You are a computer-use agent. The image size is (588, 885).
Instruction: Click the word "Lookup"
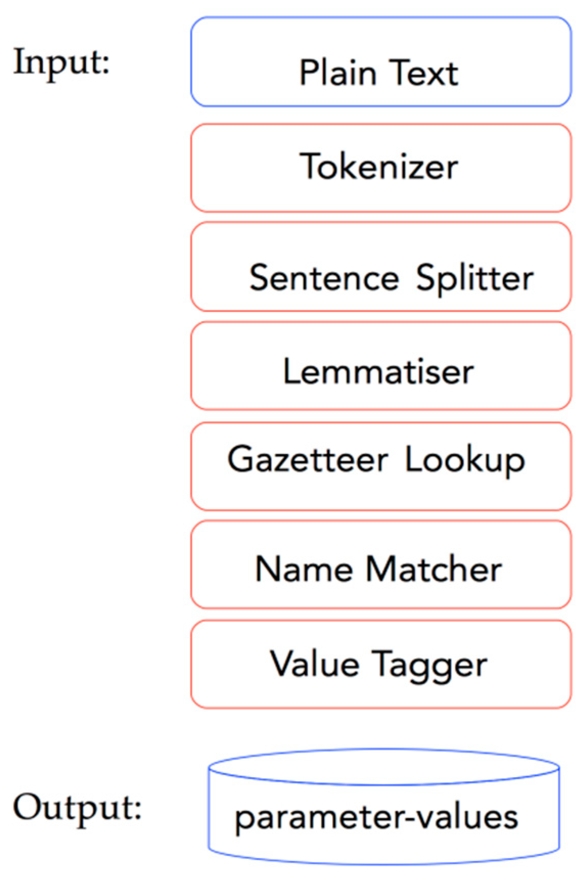(464, 460)
